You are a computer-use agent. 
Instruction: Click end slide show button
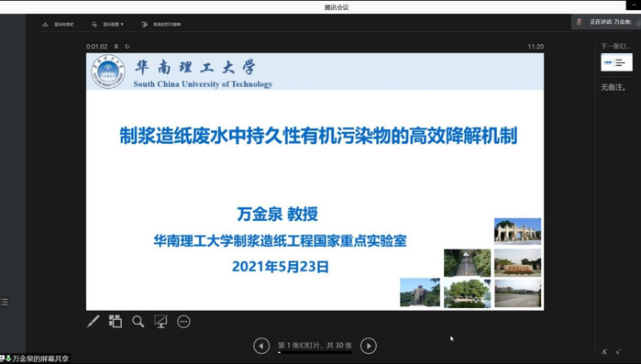[161, 25]
